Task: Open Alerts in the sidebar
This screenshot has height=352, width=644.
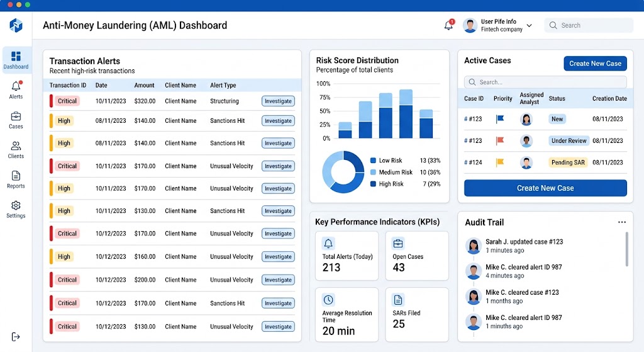Action: [x=16, y=90]
